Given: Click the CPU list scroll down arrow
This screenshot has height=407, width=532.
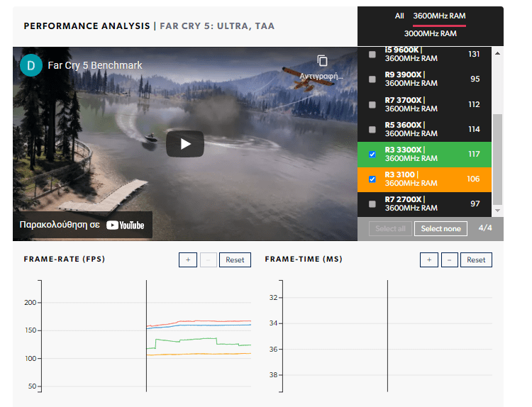Looking at the screenshot, I should coord(497,211).
